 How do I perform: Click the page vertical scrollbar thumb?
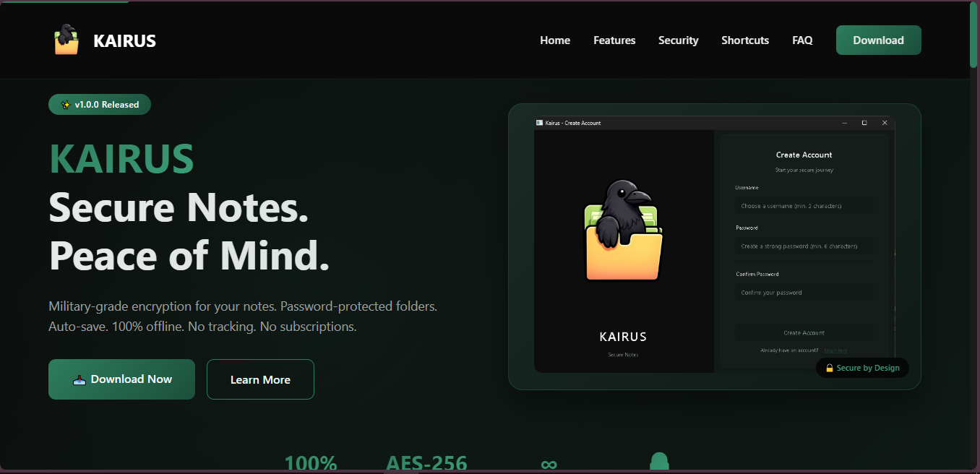pyautogui.click(x=973, y=36)
